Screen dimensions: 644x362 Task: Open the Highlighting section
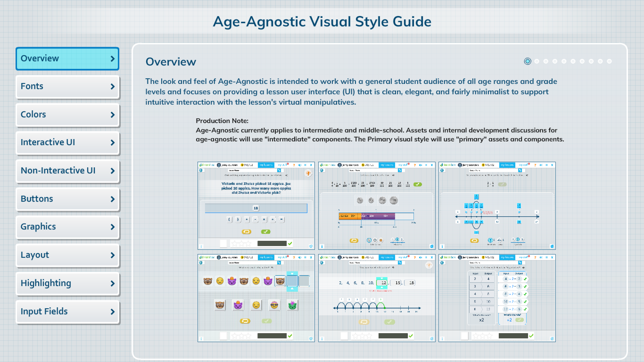click(67, 283)
